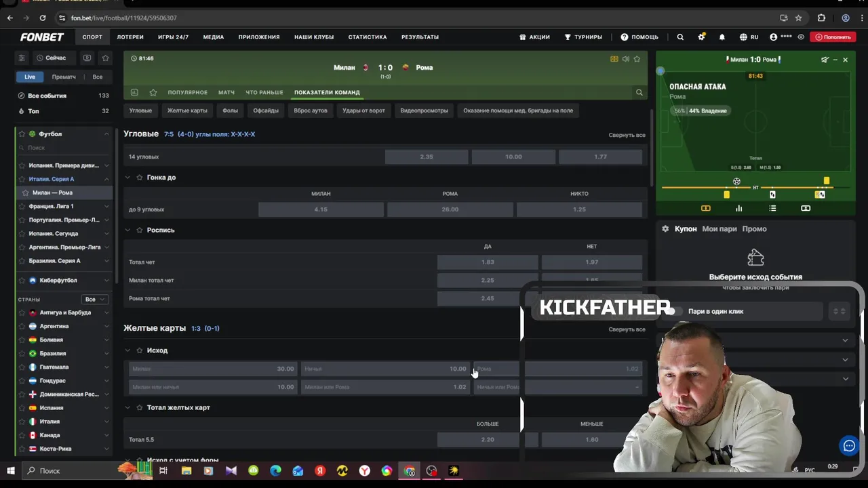This screenshot has width=868, height=488.
Task: Click the video broadcast filter icon in sidebar
Action: point(87,58)
